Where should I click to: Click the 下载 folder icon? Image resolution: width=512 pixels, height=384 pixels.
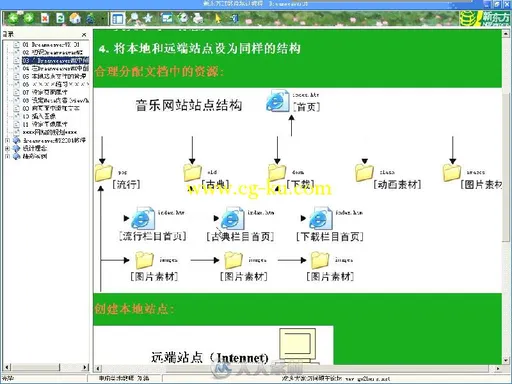click(x=277, y=173)
